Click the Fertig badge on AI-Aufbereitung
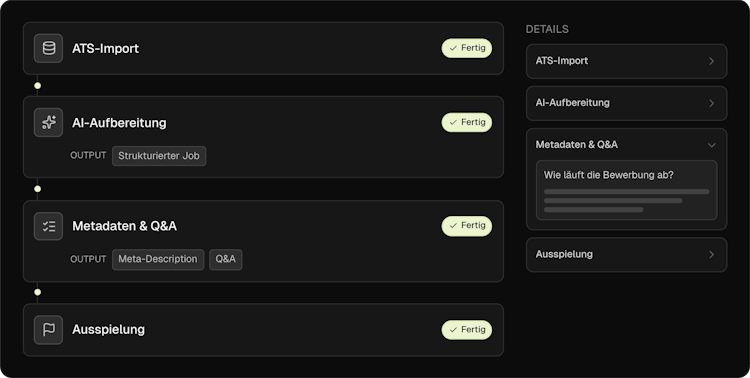This screenshot has width=750, height=378. 467,122
